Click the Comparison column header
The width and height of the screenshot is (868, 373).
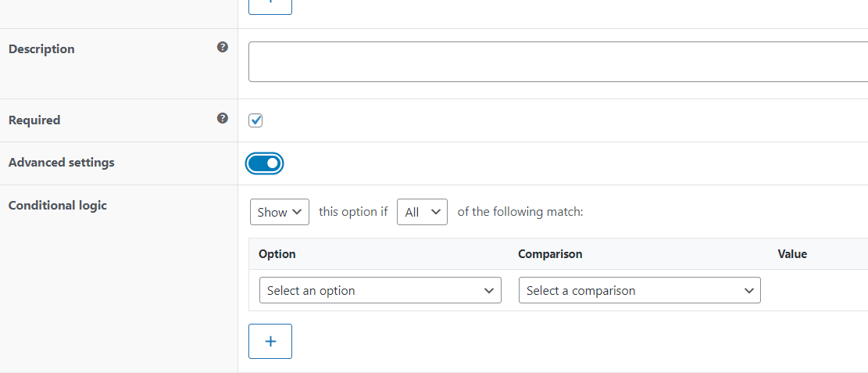tap(550, 254)
